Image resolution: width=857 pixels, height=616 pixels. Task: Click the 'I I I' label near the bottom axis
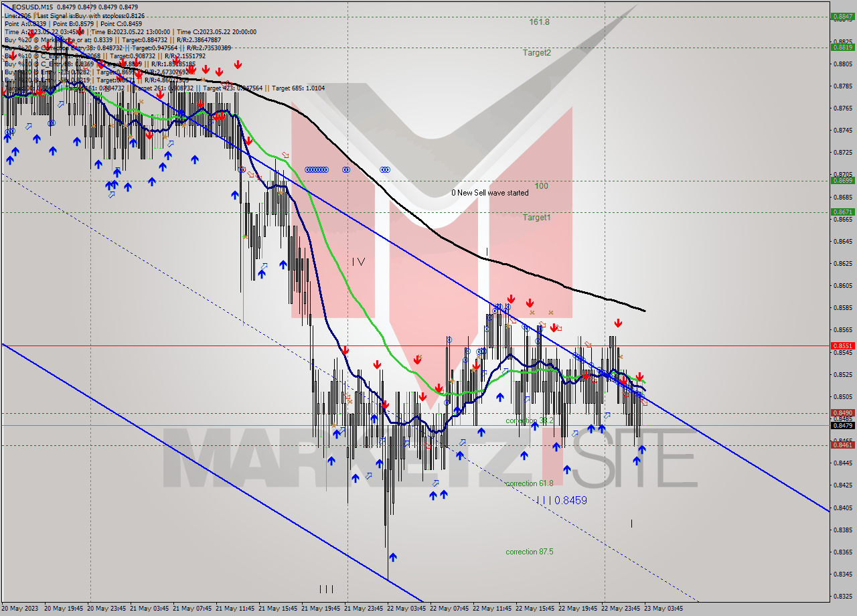click(326, 589)
